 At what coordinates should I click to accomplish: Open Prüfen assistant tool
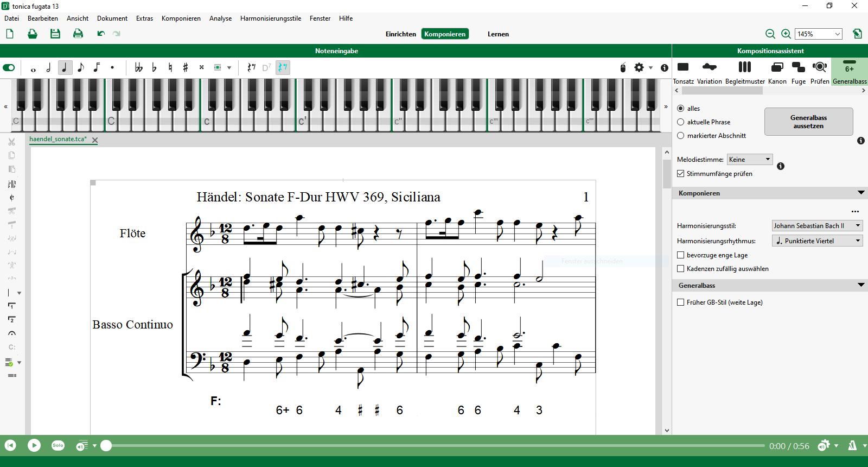(x=820, y=72)
